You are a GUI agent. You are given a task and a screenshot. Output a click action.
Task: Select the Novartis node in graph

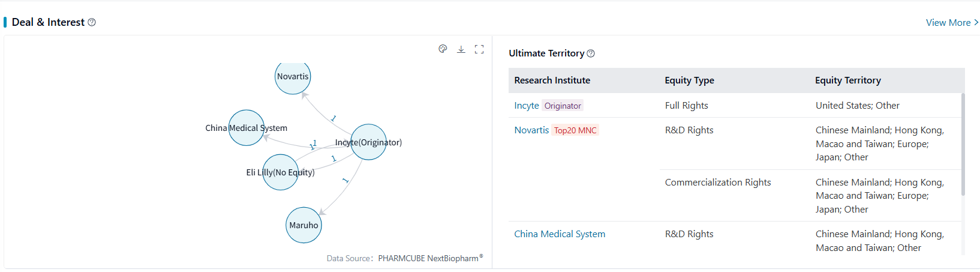point(293,77)
